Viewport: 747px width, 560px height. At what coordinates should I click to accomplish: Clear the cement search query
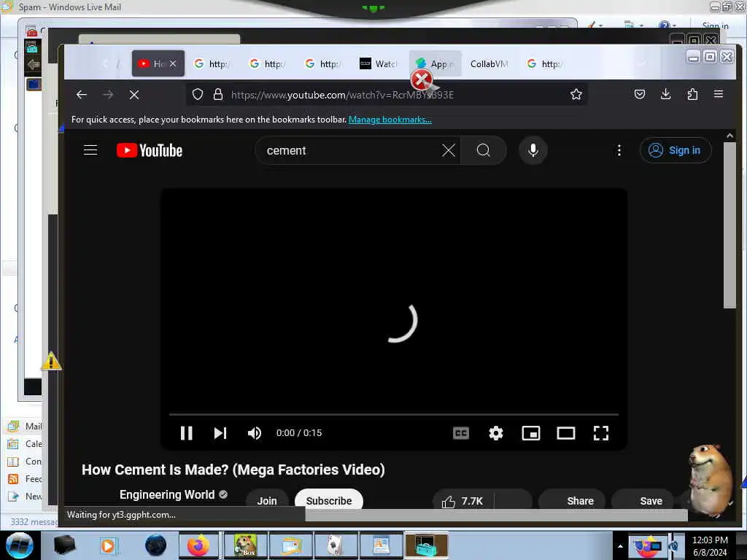coord(449,150)
